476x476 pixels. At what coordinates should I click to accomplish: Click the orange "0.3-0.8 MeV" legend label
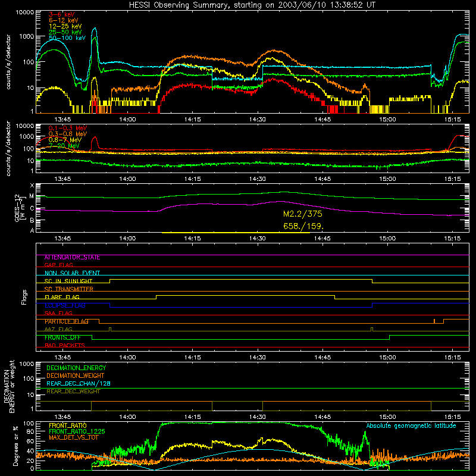tap(68, 134)
